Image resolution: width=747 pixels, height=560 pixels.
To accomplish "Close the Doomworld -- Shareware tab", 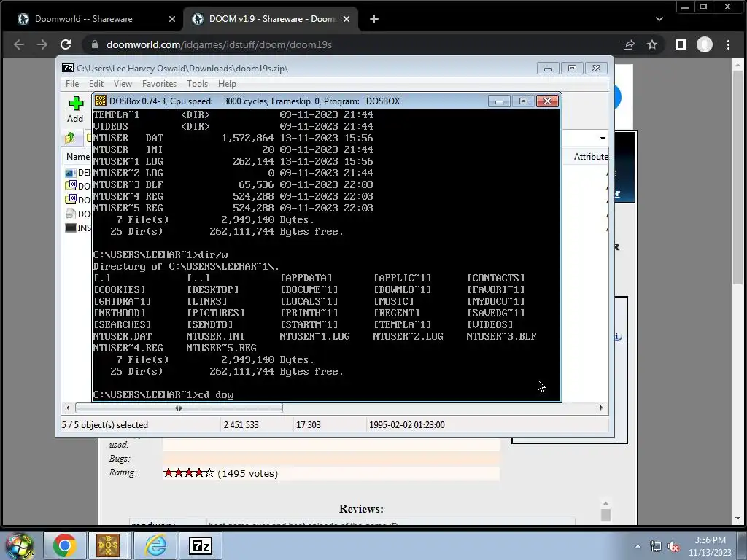I will pyautogui.click(x=172, y=19).
